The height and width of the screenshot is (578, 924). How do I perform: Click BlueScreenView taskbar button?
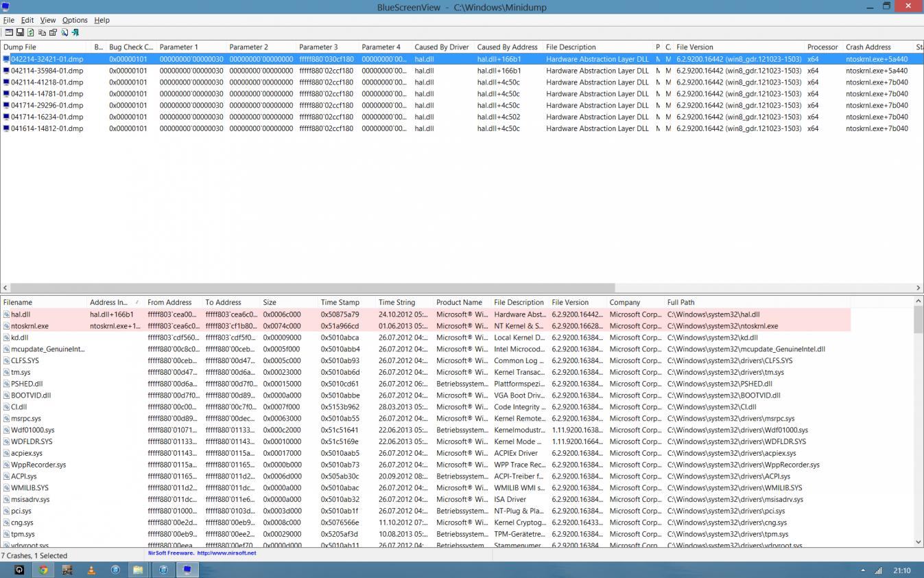[187, 570]
